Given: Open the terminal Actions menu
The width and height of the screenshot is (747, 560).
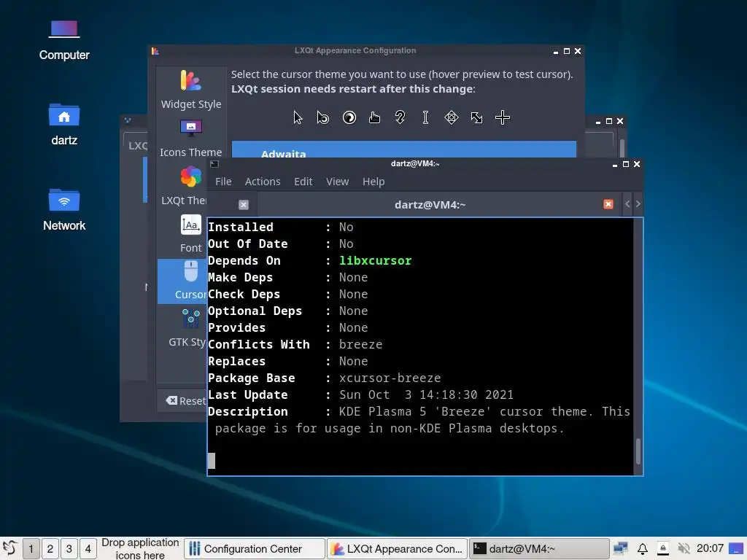Looking at the screenshot, I should (263, 182).
